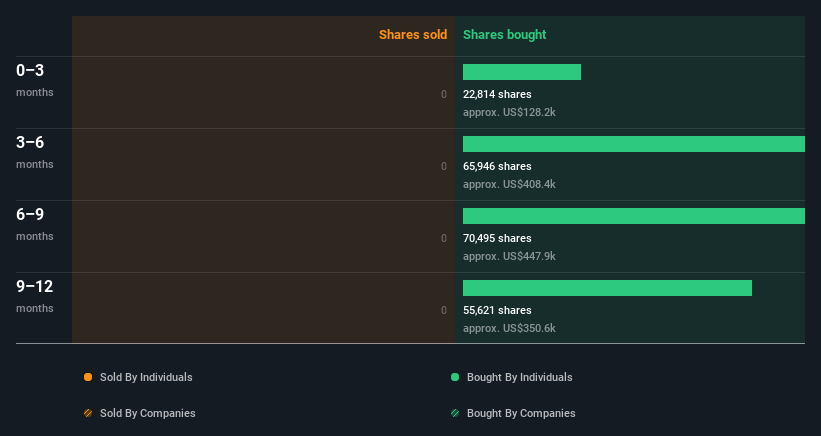Viewport: 821px width, 436px height.
Task: Select the Sold By Individuals legend label
Action: coord(146,377)
